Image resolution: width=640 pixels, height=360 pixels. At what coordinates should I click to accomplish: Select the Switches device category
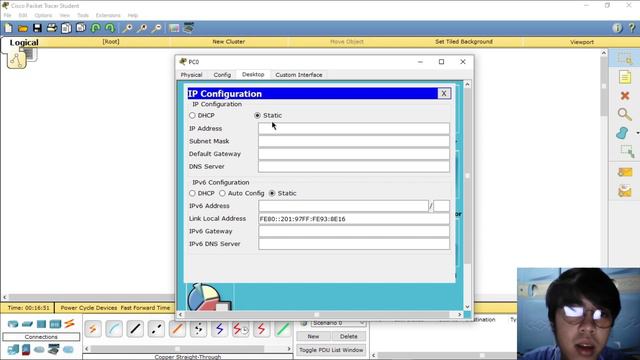coord(27,324)
